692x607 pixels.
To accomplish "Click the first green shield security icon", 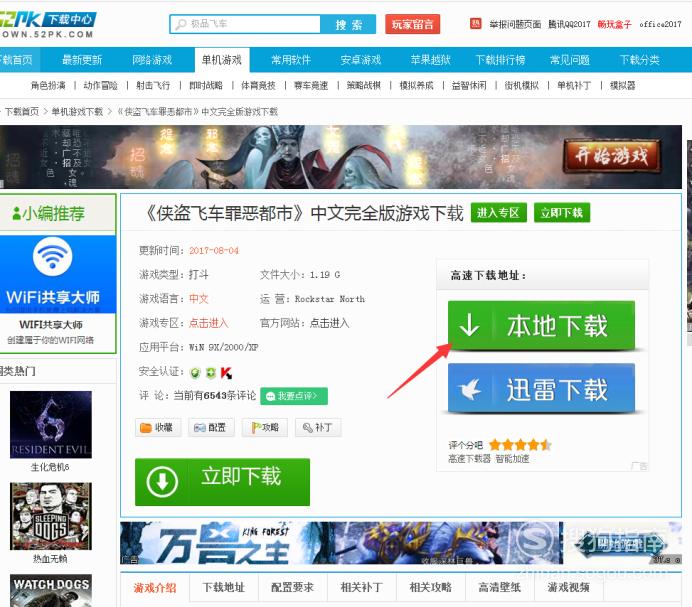I will pyautogui.click(x=195, y=373).
